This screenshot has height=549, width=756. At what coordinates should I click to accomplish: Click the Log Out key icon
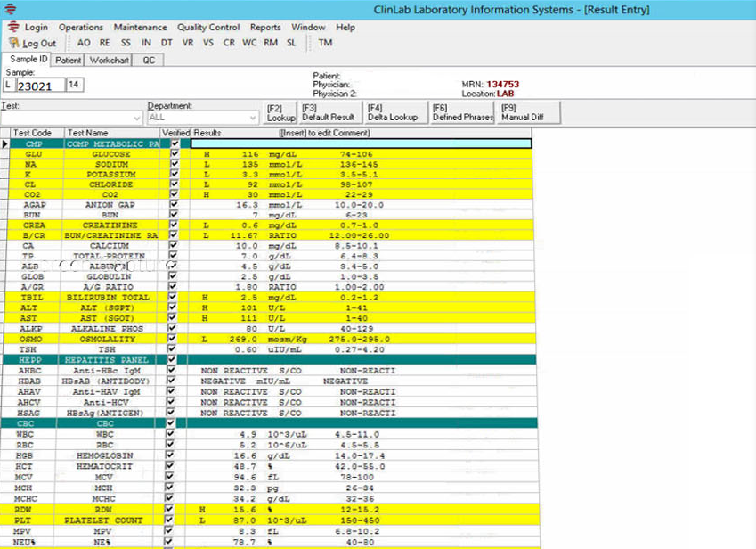14,43
